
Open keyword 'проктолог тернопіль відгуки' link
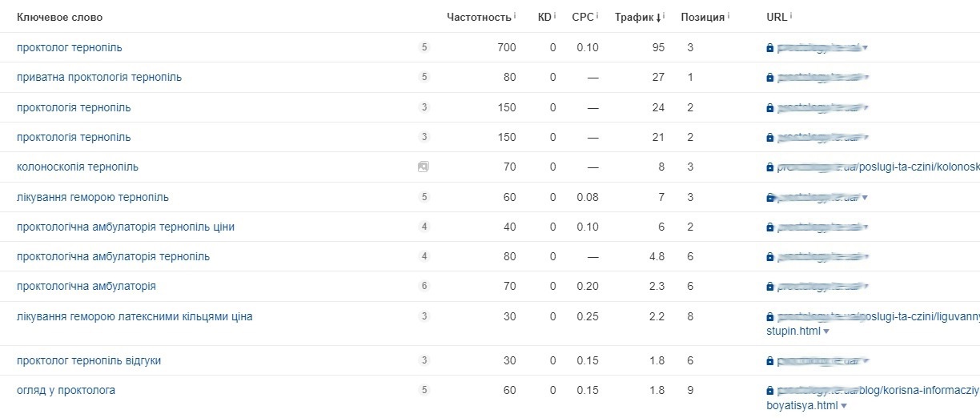coord(89,360)
